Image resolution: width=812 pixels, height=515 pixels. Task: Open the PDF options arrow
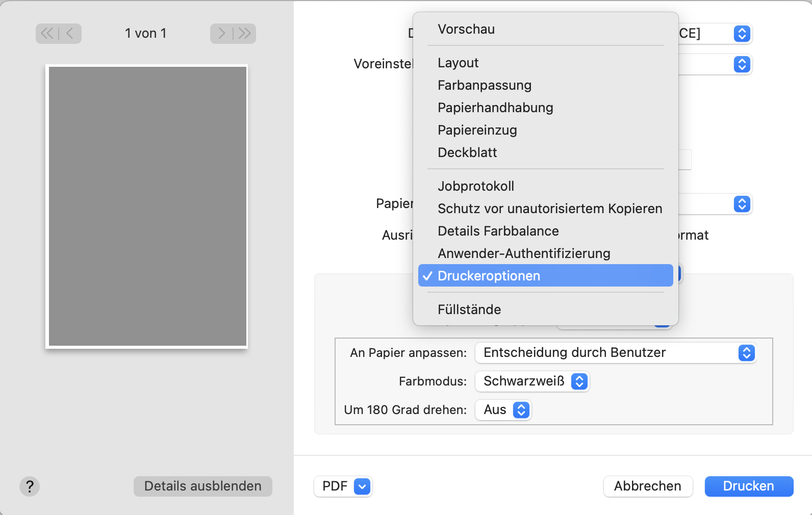coord(362,486)
